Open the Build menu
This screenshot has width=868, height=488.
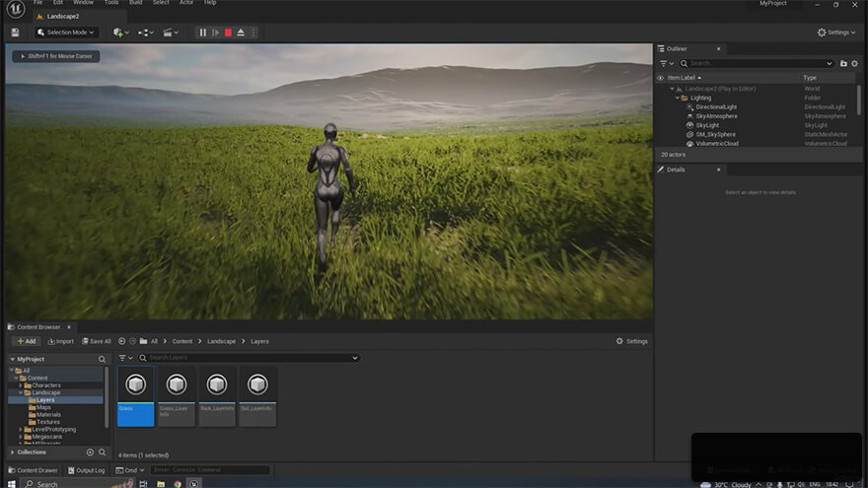click(135, 3)
